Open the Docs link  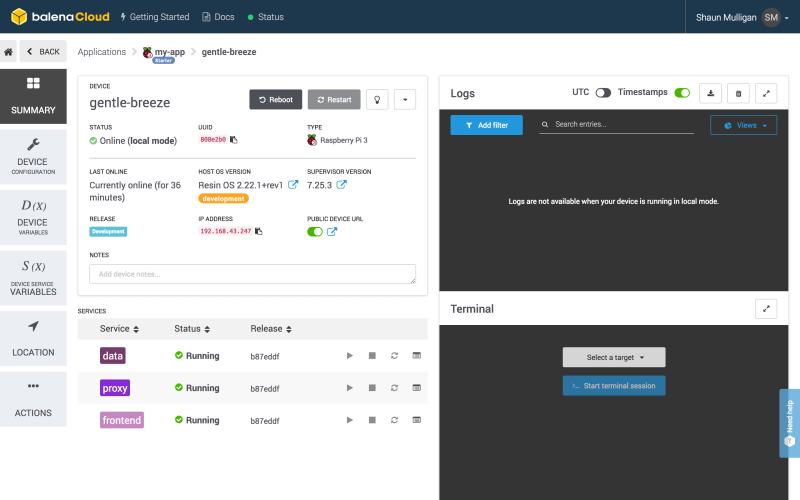pyautogui.click(x=218, y=17)
